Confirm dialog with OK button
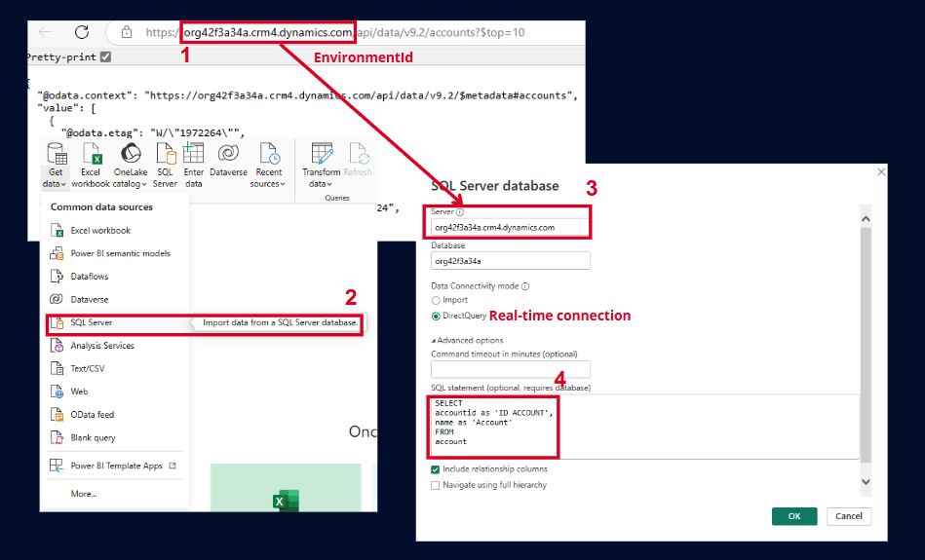The image size is (925, 560). tap(794, 516)
